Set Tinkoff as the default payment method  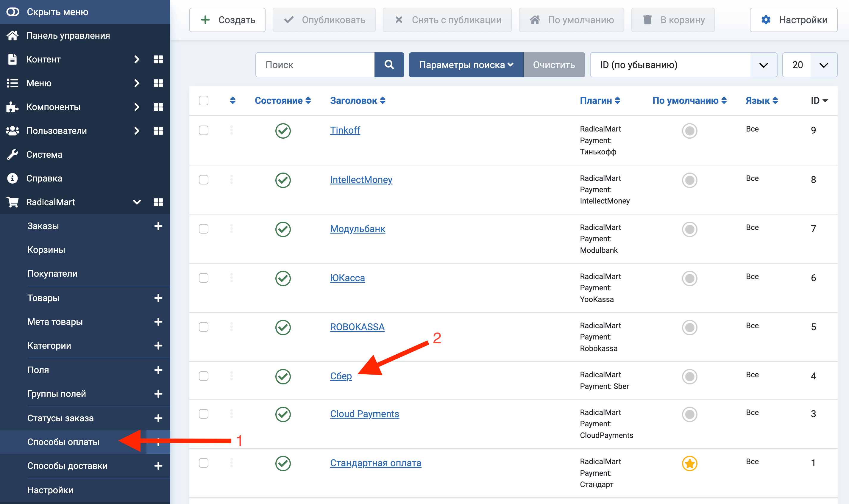pyautogui.click(x=689, y=131)
